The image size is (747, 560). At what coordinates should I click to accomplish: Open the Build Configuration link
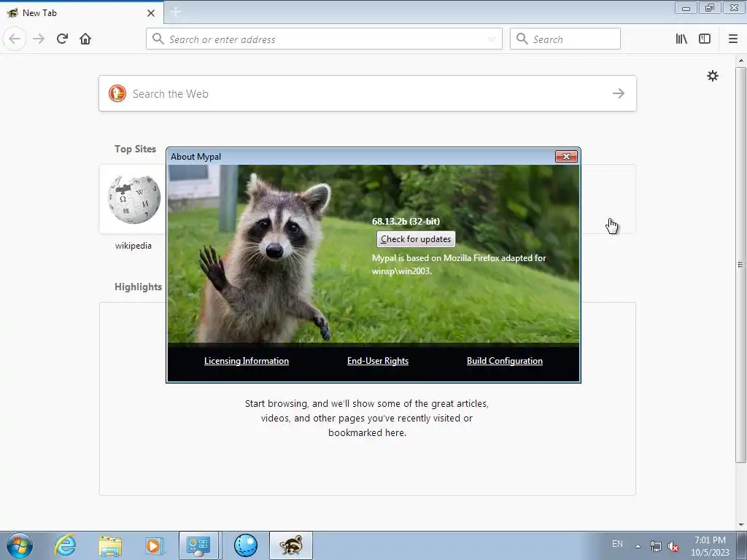505,361
